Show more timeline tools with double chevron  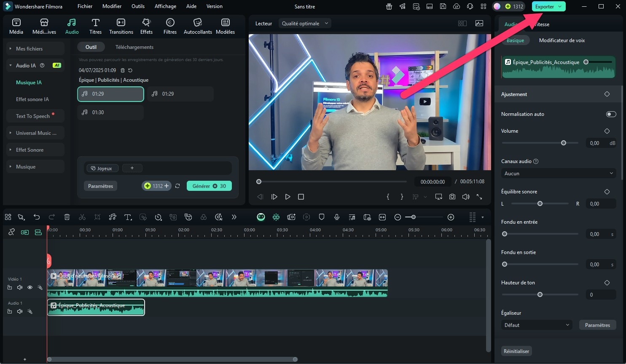pos(234,217)
